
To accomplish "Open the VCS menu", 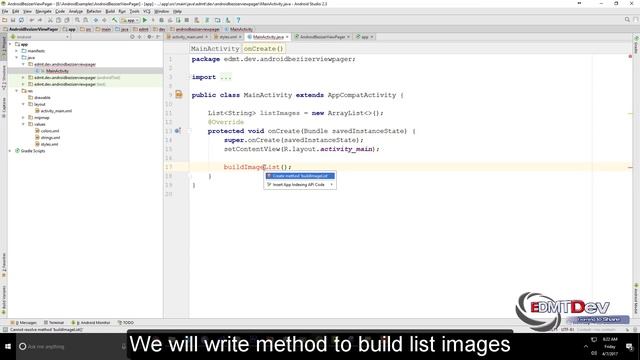I will (x=147, y=11).
